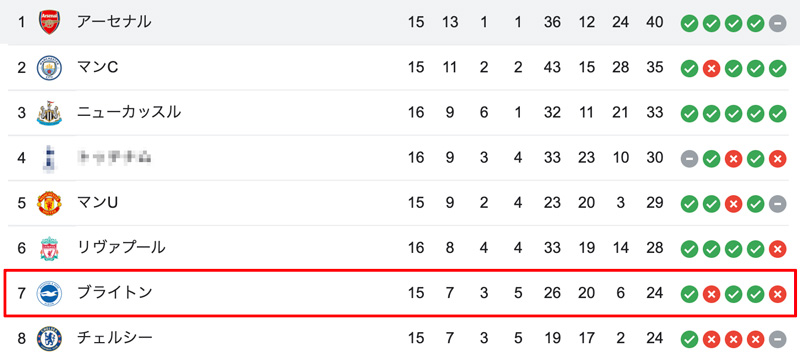
Task: Click the Manchester United club crest
Action: (x=49, y=203)
